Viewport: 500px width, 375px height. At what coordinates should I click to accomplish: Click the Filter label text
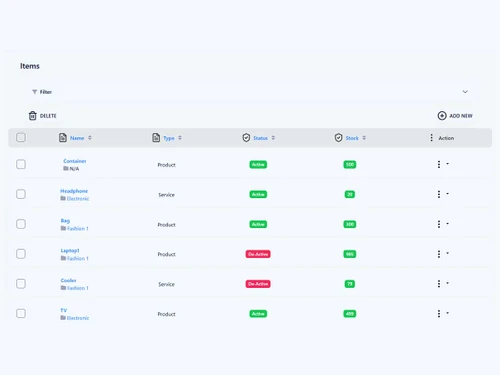46,92
